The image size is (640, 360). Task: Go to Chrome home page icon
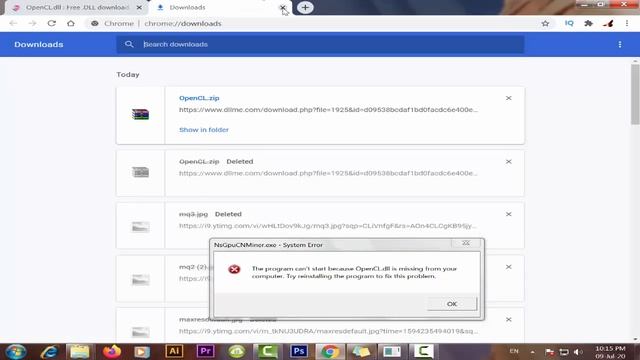click(71, 23)
